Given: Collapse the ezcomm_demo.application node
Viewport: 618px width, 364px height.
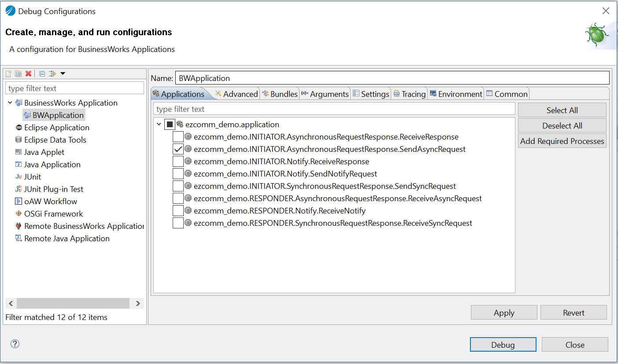Looking at the screenshot, I should tap(159, 125).
